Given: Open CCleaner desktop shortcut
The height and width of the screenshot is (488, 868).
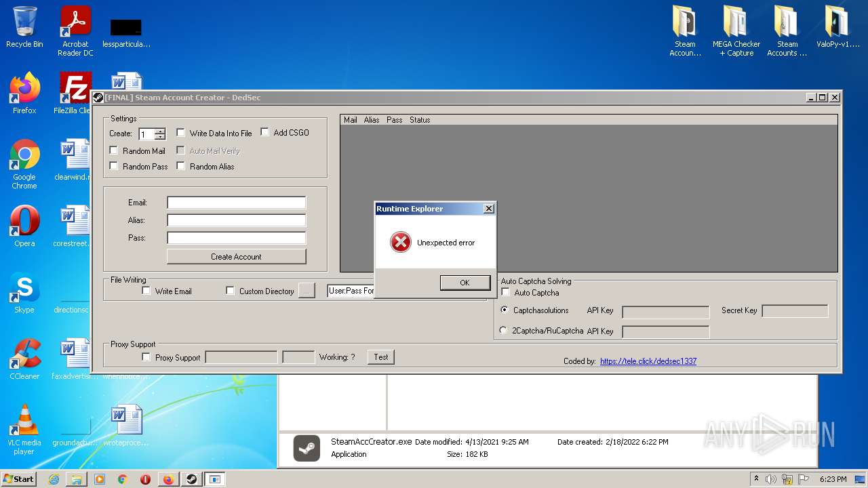Looking at the screenshot, I should click(24, 359).
